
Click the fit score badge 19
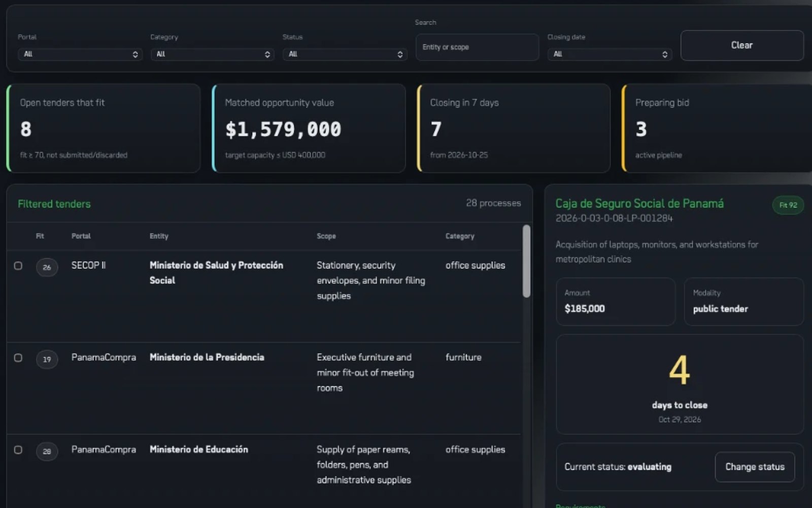[x=47, y=359]
